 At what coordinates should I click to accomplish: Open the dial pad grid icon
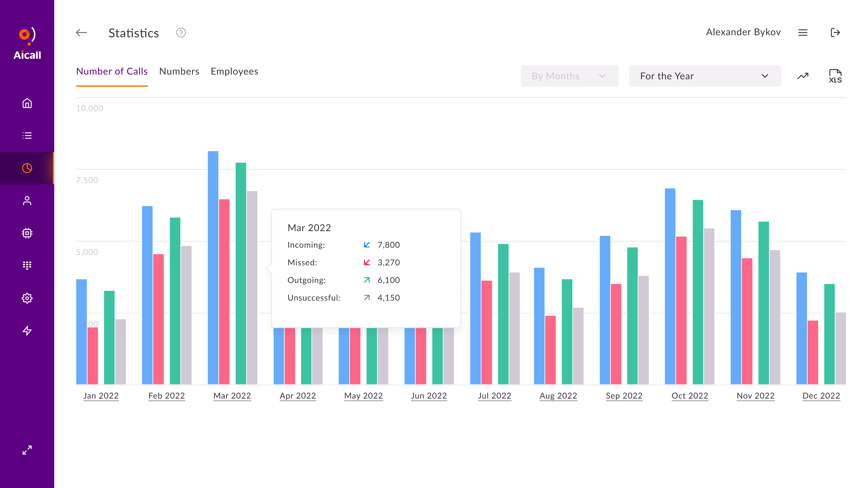[27, 265]
